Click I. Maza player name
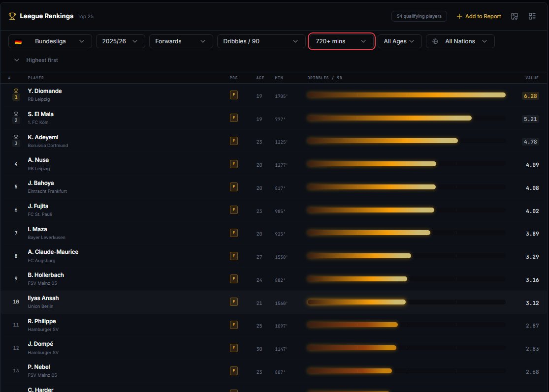 pos(37,229)
